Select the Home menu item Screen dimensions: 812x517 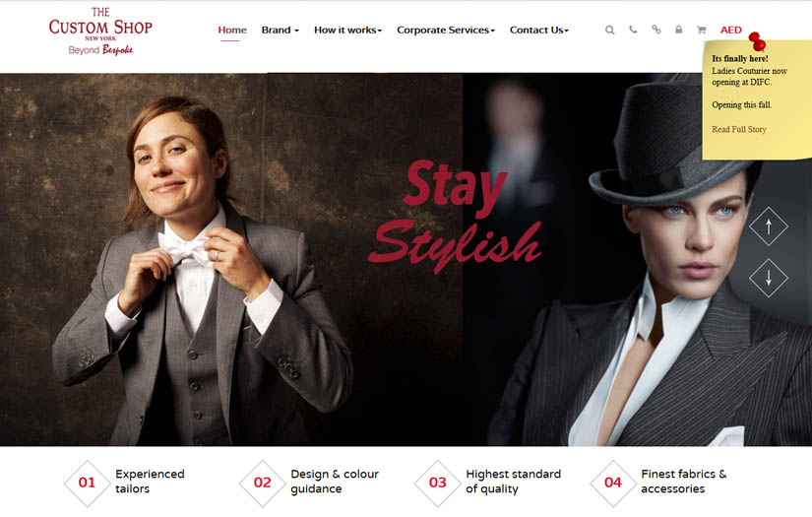232,31
